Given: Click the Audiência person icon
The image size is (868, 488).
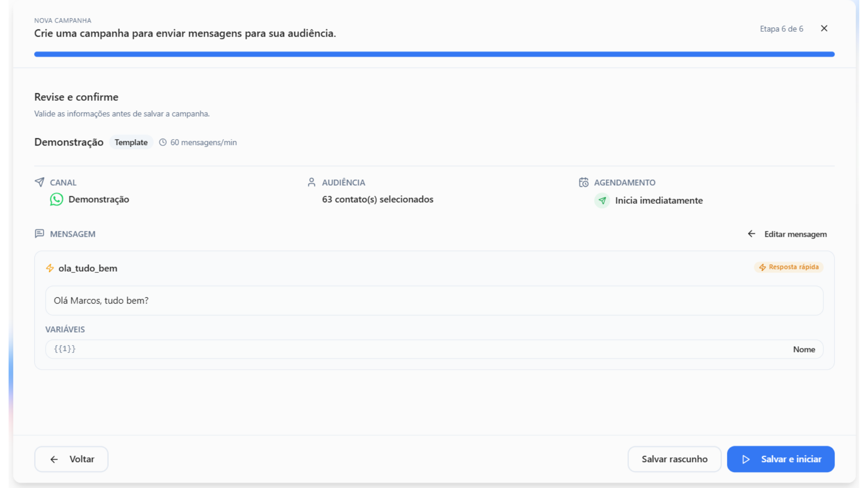Looking at the screenshot, I should click(311, 182).
